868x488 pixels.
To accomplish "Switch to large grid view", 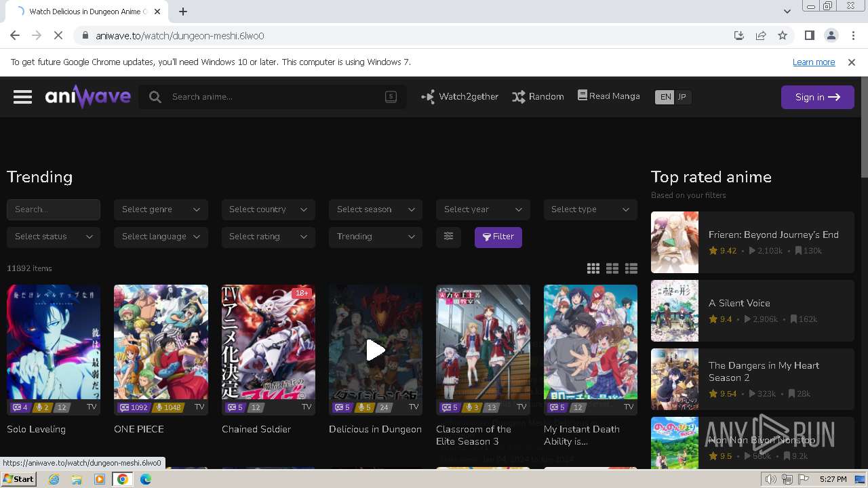I will pyautogui.click(x=612, y=268).
